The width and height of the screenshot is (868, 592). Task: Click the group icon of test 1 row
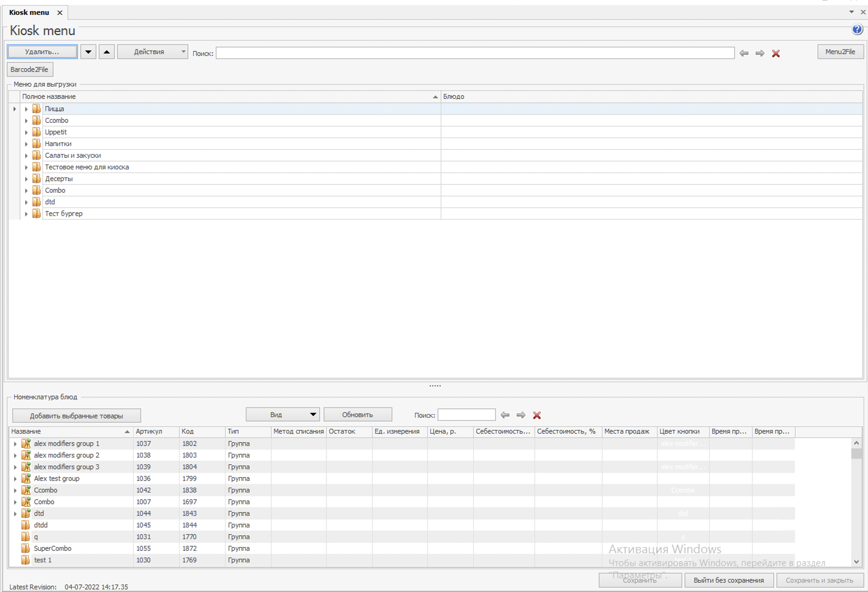pyautogui.click(x=25, y=560)
